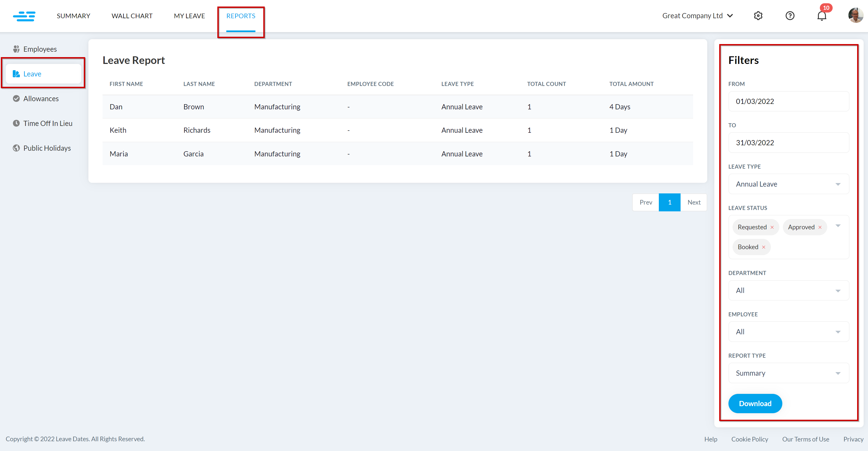Expand the Great Company Ltd selector
The width and height of the screenshot is (868, 451).
(x=697, y=16)
